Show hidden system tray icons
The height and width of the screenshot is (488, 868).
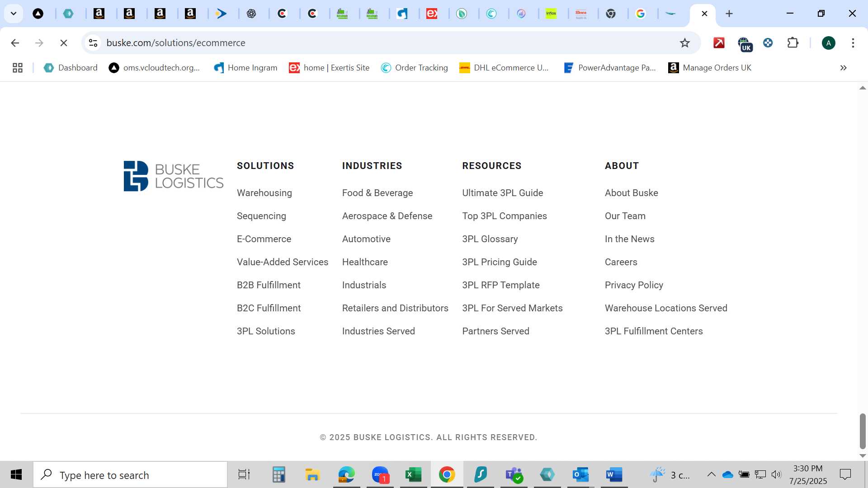[711, 474]
